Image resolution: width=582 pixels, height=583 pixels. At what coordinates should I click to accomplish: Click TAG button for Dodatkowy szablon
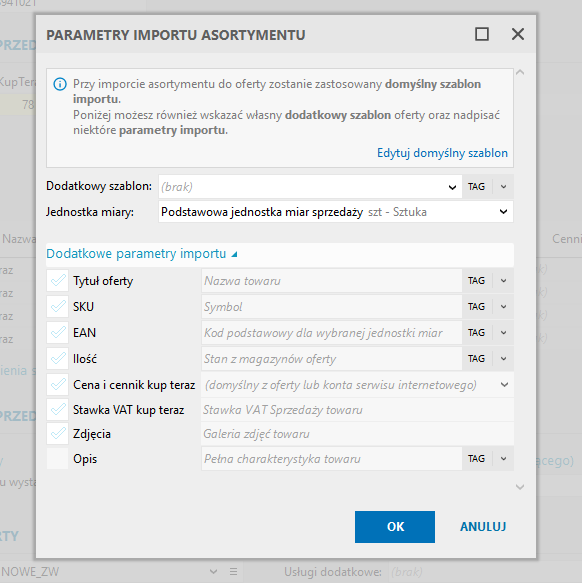tap(476, 186)
